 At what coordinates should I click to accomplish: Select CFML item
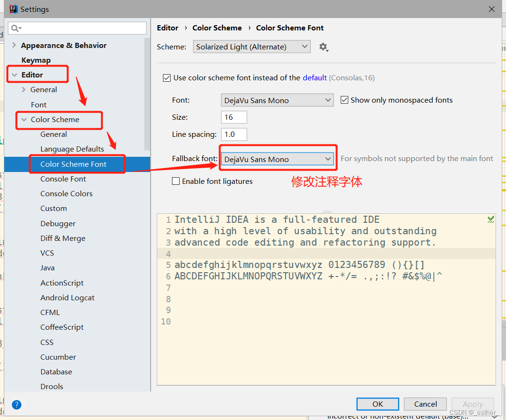click(50, 313)
